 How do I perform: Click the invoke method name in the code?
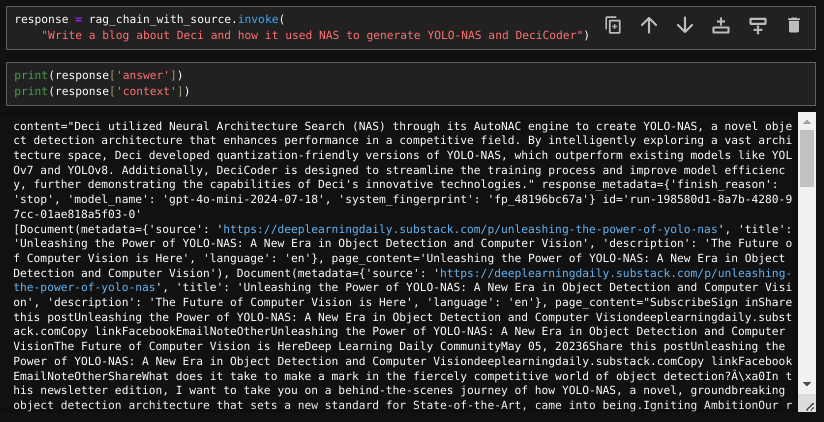point(258,20)
